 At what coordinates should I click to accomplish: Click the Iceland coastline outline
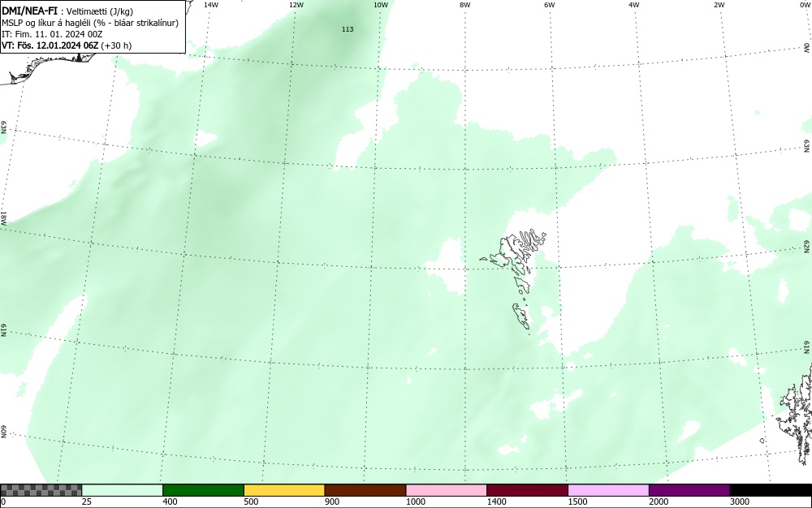46,67
